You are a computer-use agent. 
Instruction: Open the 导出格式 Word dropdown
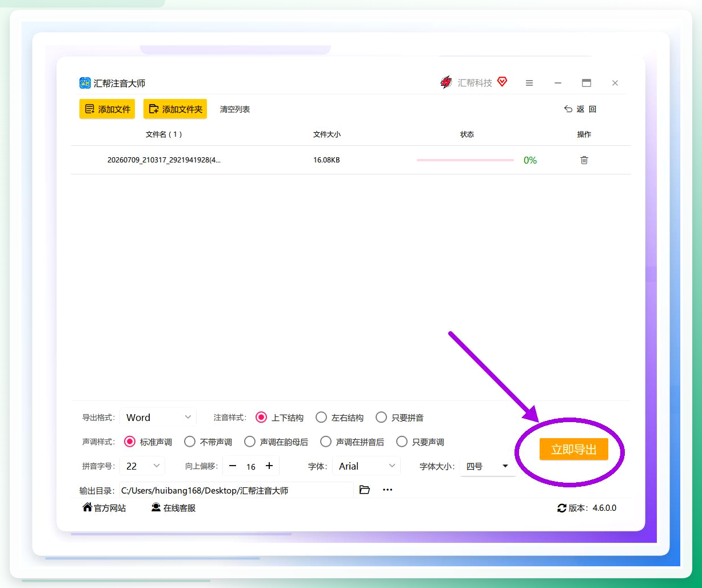point(158,418)
